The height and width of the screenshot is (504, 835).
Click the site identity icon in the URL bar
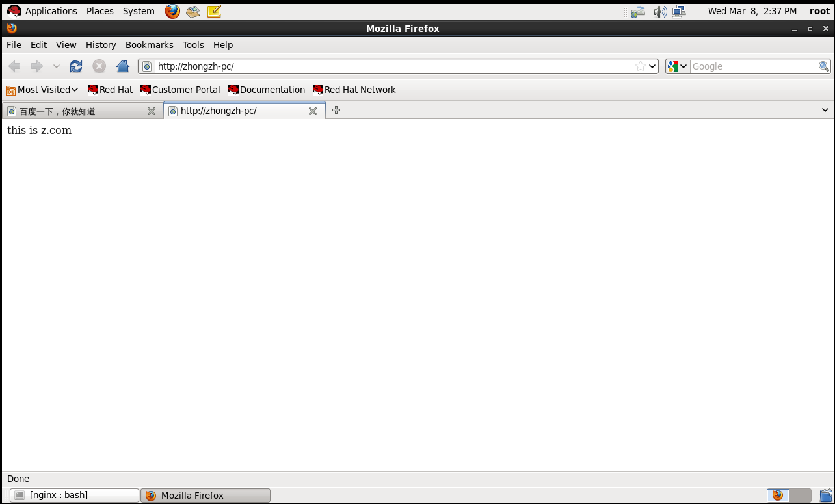point(147,66)
